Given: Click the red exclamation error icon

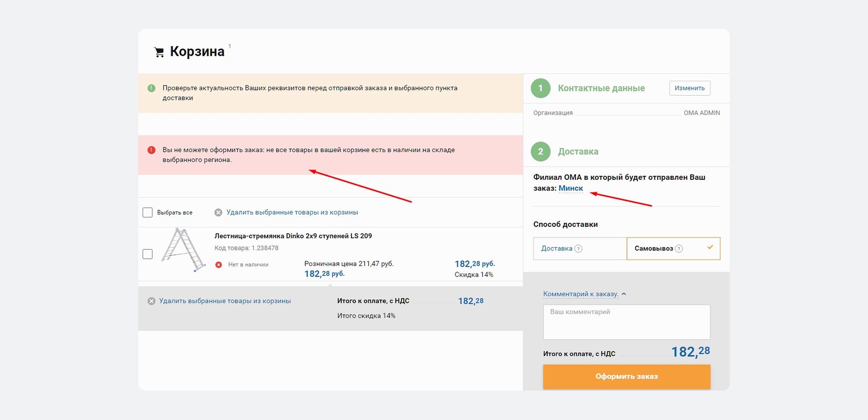Looking at the screenshot, I should [152, 150].
